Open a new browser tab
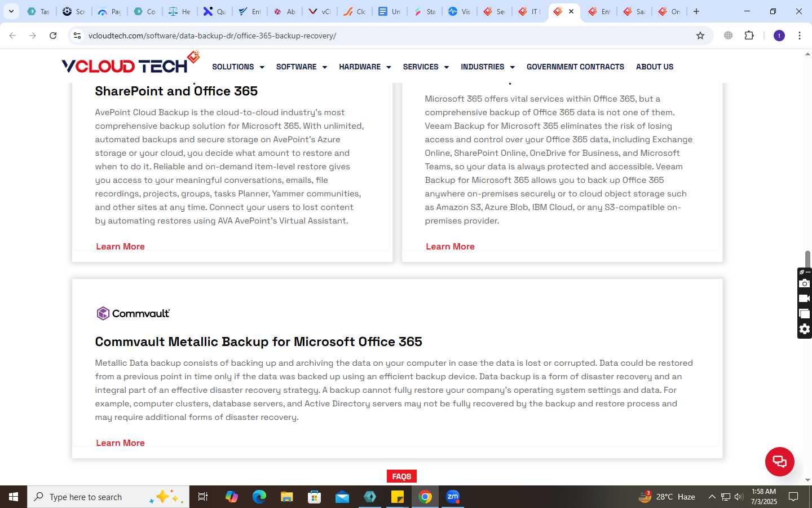This screenshot has width=812, height=508. point(696,11)
